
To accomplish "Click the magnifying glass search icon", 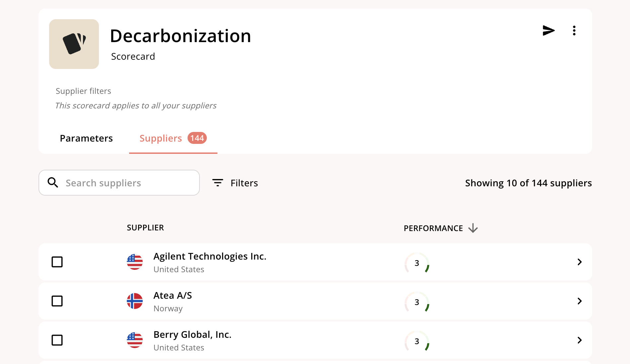I will pos(53,183).
